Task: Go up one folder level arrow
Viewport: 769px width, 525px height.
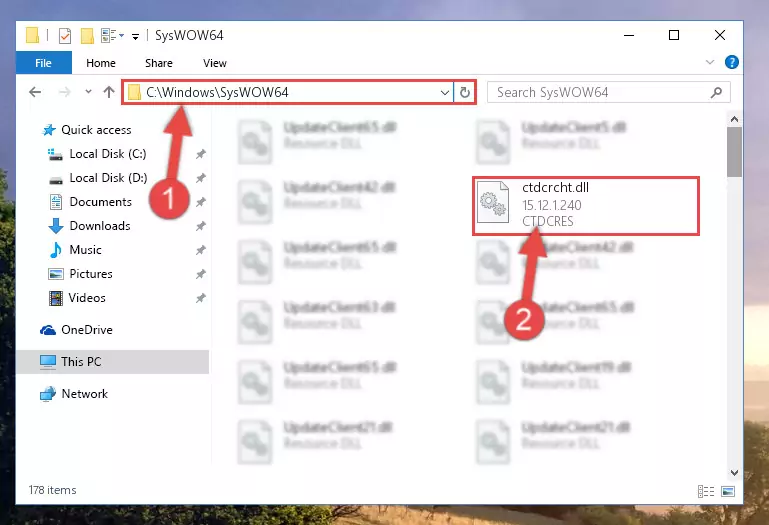Action: click(109, 92)
